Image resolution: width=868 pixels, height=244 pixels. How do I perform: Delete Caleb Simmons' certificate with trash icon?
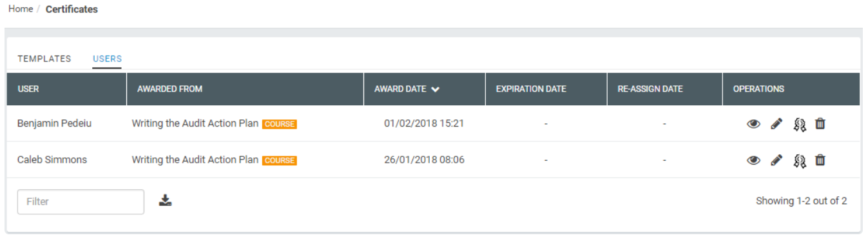820,159
